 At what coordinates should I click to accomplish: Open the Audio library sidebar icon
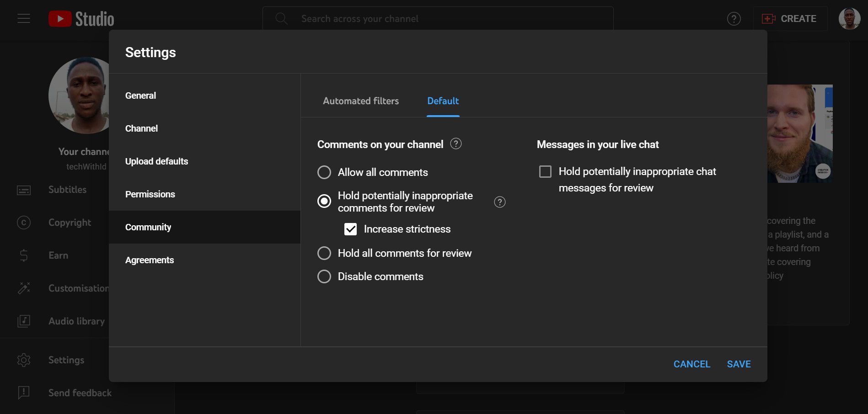(x=23, y=321)
